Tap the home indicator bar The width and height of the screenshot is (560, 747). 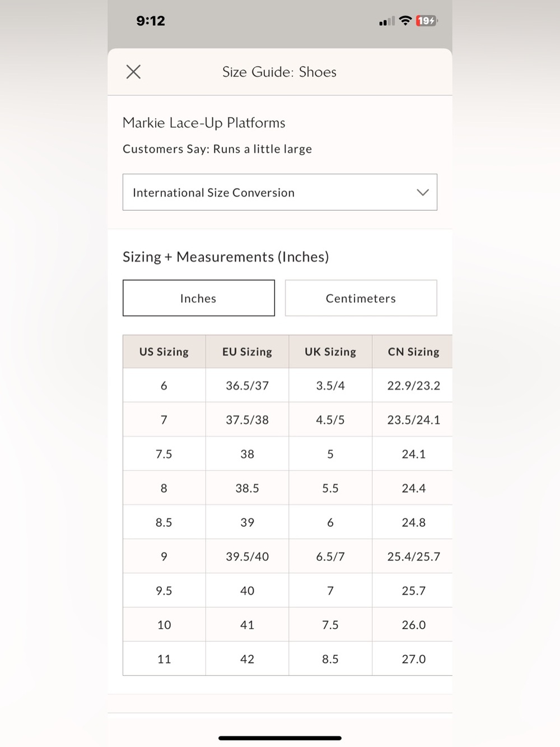280,738
